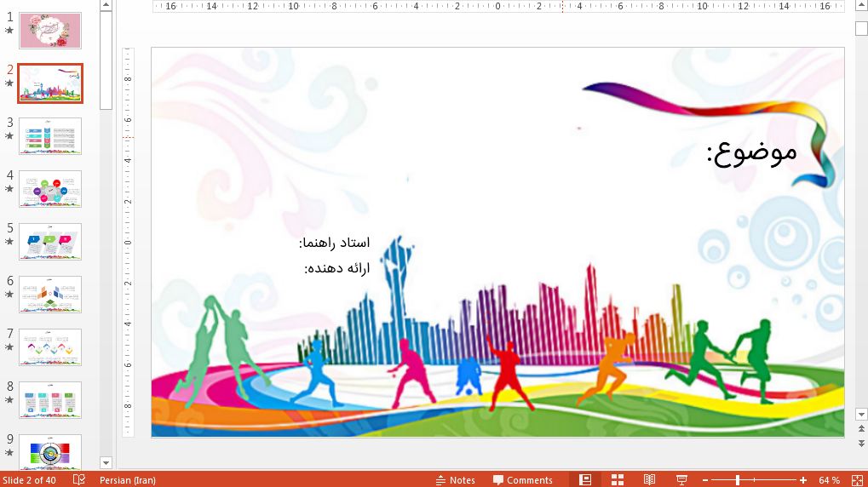Screen dimensions: 868x487
Task: Fit slide to current window
Action: pos(857,480)
